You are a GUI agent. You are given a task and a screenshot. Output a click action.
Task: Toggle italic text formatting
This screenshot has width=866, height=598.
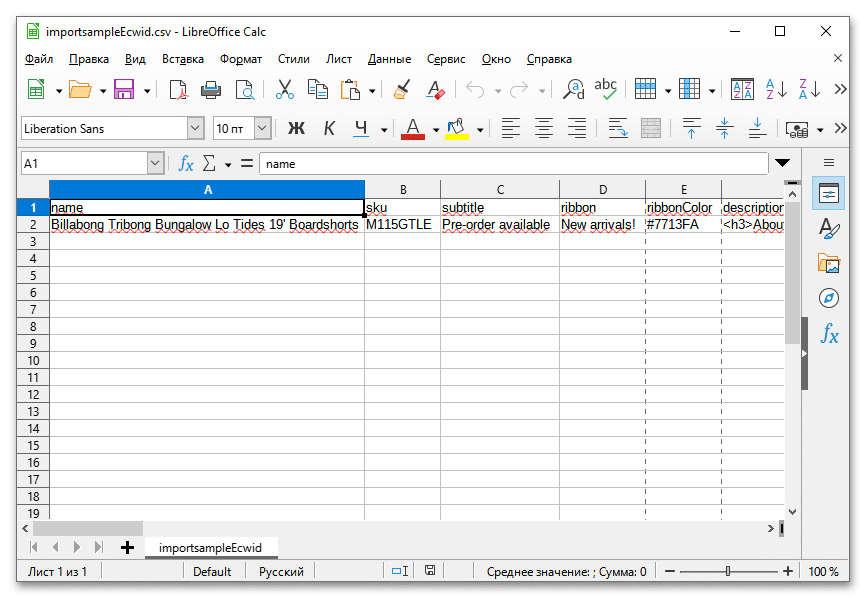pyautogui.click(x=329, y=129)
